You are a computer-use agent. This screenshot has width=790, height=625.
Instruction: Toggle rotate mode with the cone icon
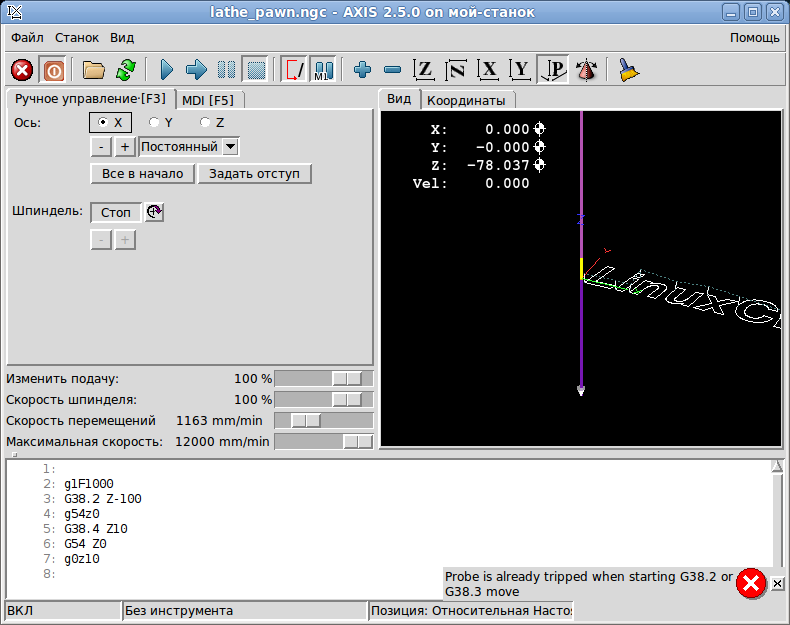[x=586, y=70]
